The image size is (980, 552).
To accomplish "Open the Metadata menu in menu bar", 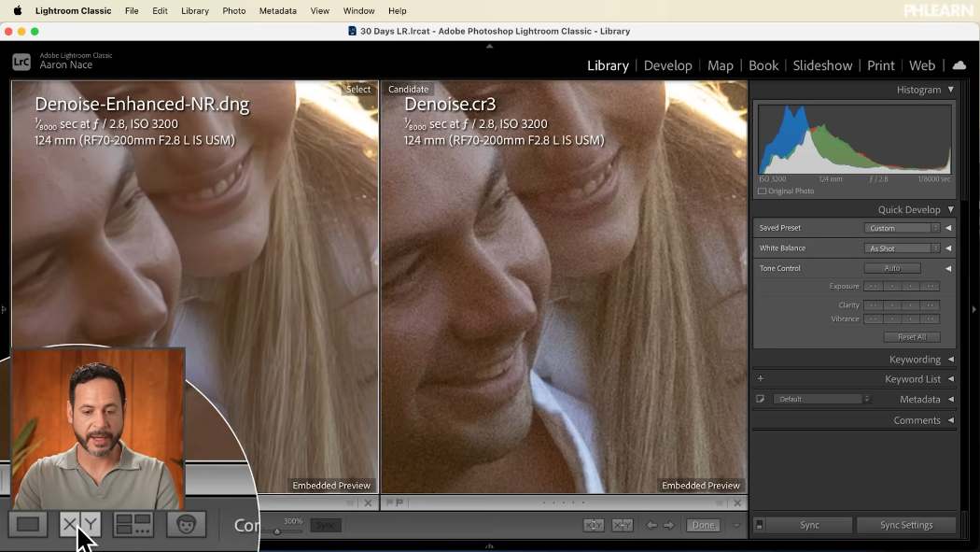I will 277,10.
